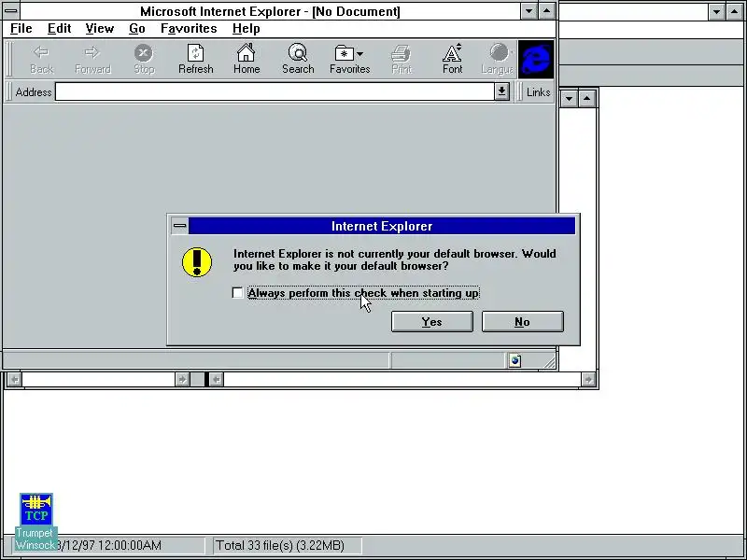Click the security zone icon in status bar
The height and width of the screenshot is (560, 747).
[x=515, y=360]
